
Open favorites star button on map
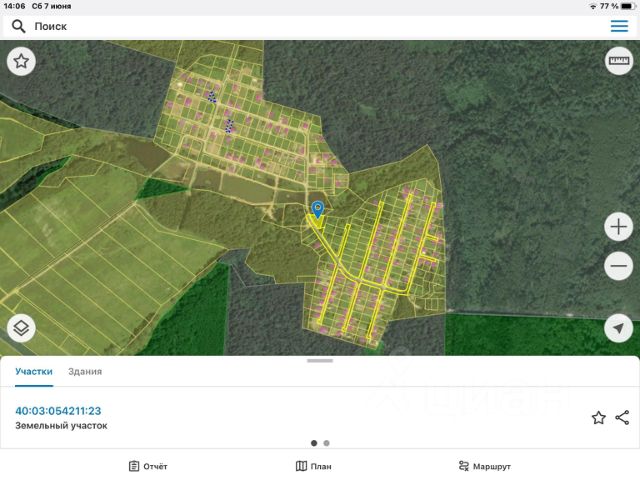pos(21,61)
